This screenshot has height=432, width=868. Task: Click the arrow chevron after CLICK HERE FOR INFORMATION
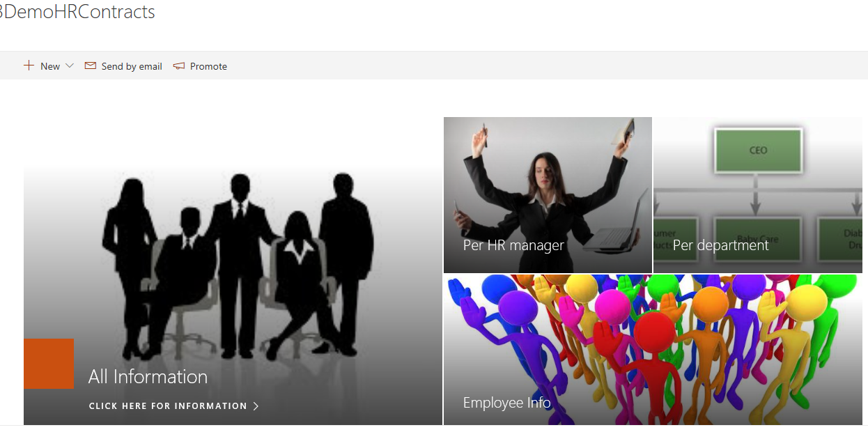tap(256, 406)
